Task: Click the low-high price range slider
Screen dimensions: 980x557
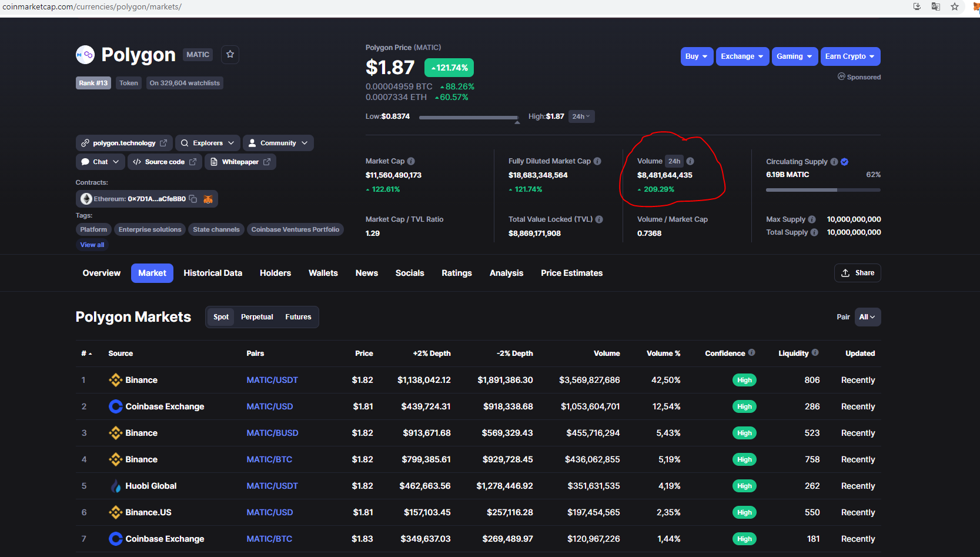Action: click(469, 118)
